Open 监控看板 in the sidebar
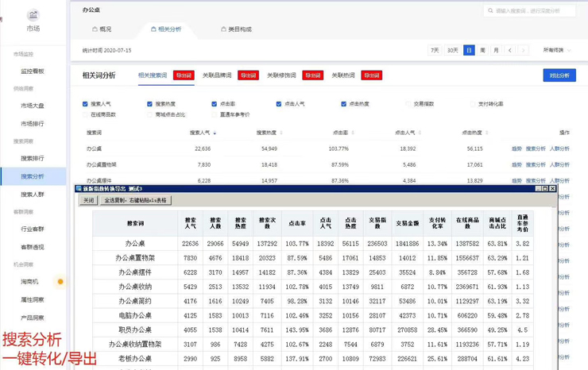588x370 pixels. click(x=33, y=71)
